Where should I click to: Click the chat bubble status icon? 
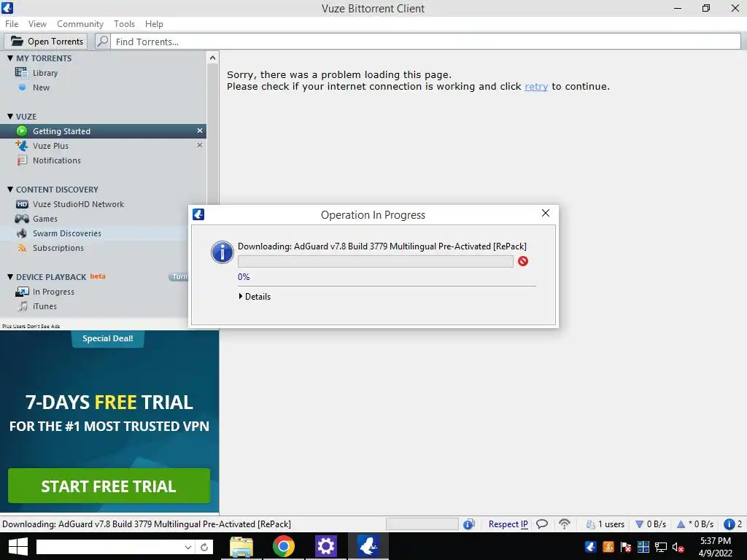(x=542, y=524)
